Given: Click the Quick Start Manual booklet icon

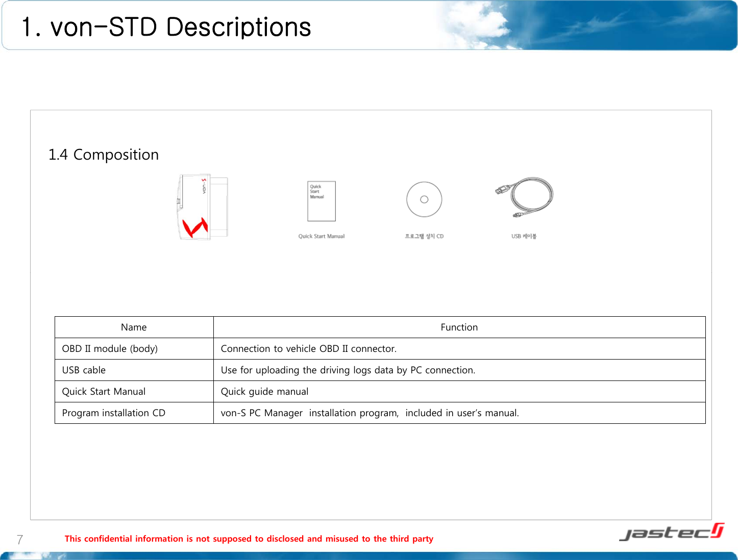Looking at the screenshot, I should point(322,201).
